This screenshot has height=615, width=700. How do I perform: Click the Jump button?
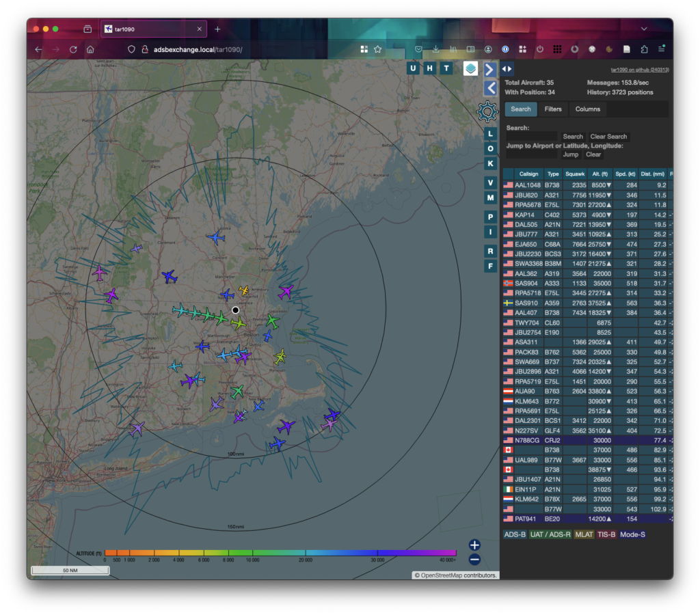tap(571, 154)
